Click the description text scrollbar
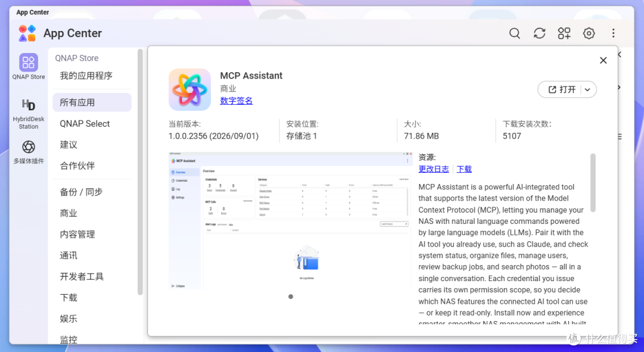This screenshot has width=644, height=352. coord(593,183)
